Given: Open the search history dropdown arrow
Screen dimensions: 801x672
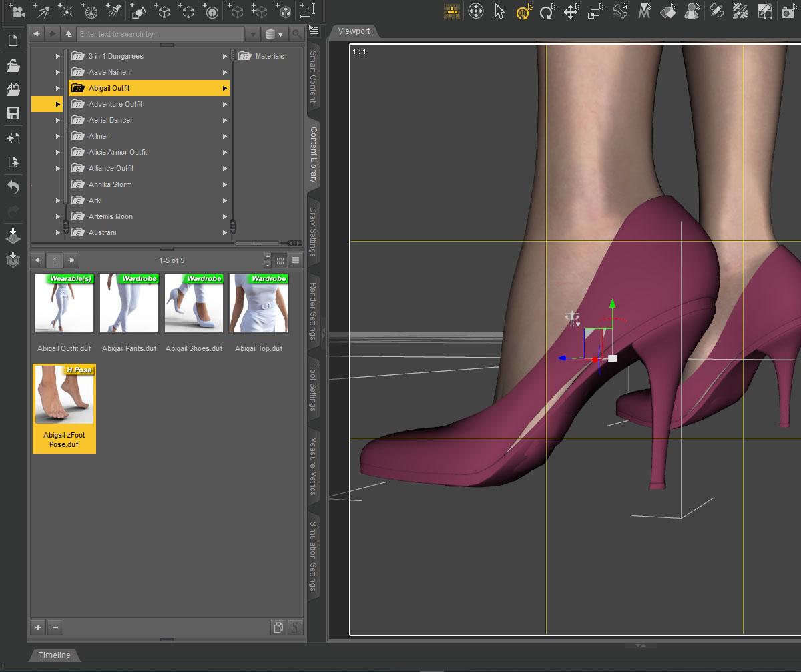Looking at the screenshot, I should [253, 34].
